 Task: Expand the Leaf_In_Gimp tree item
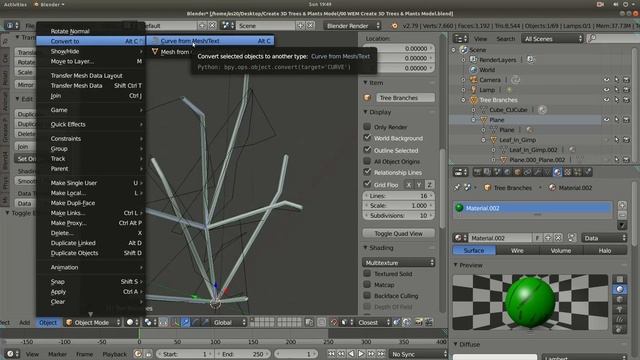(x=483, y=140)
